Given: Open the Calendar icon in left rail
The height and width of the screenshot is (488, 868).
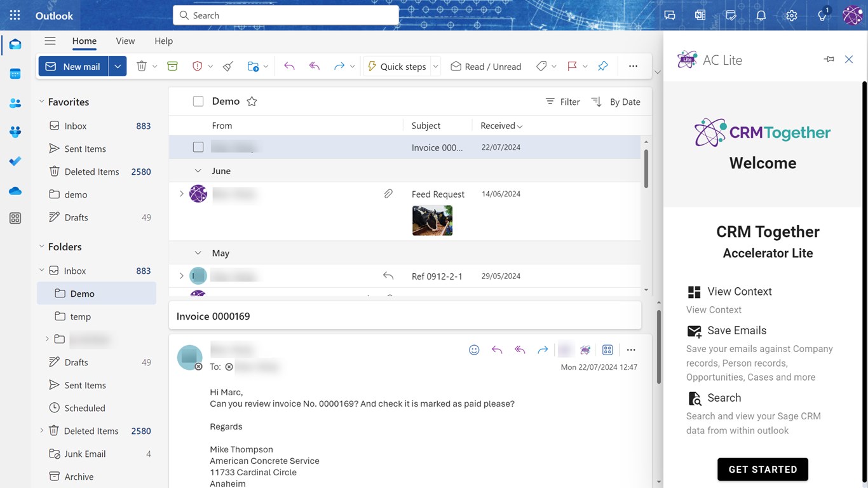Looking at the screenshot, I should click(15, 74).
